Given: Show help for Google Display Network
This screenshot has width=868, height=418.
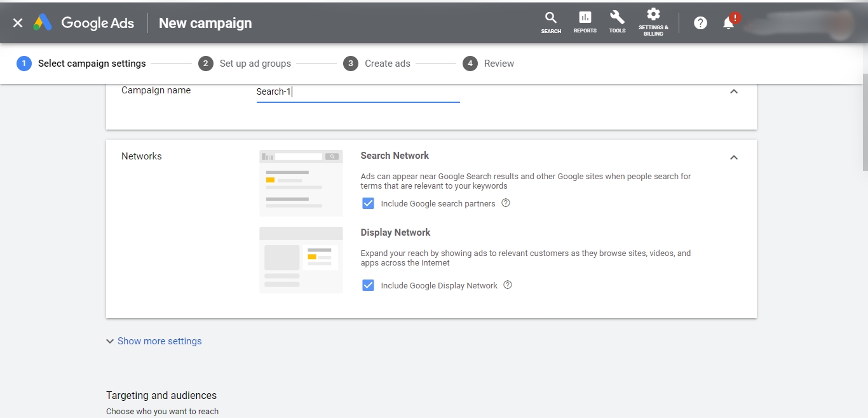Looking at the screenshot, I should (508, 285).
